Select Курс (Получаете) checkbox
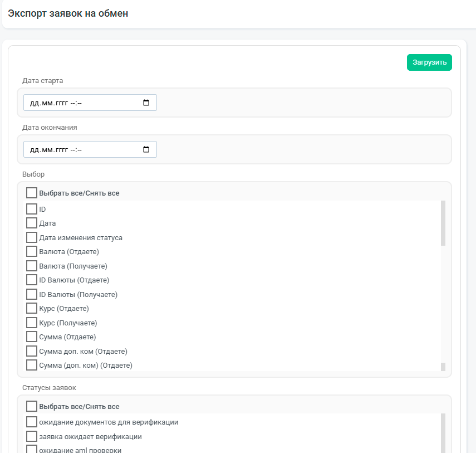The image size is (476, 453). point(32,323)
